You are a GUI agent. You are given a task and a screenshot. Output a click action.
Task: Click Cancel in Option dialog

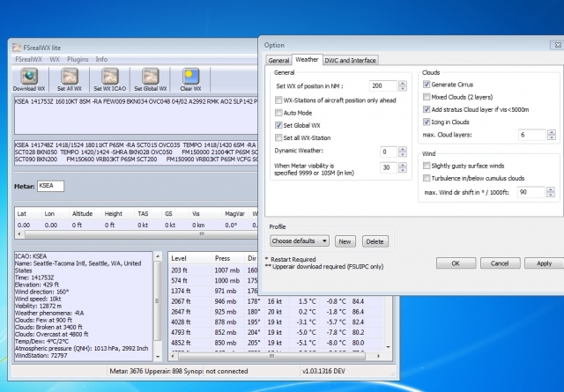coord(500,263)
